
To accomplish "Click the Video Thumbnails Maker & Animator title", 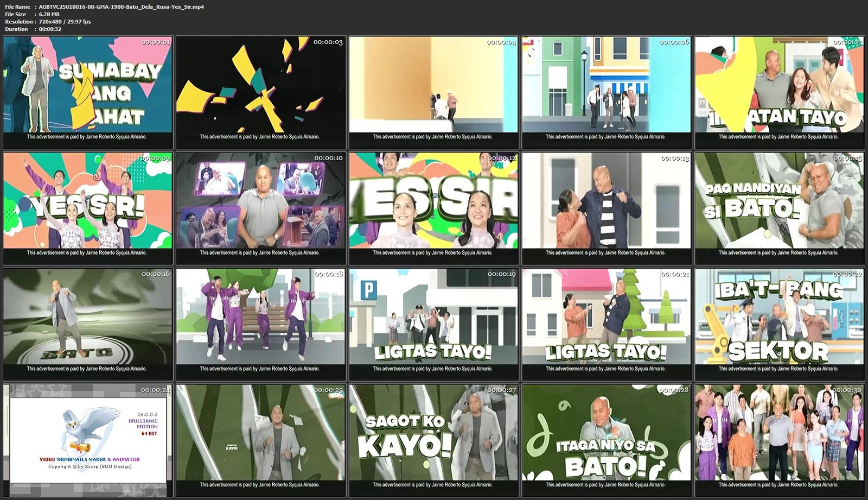I will tap(90, 459).
